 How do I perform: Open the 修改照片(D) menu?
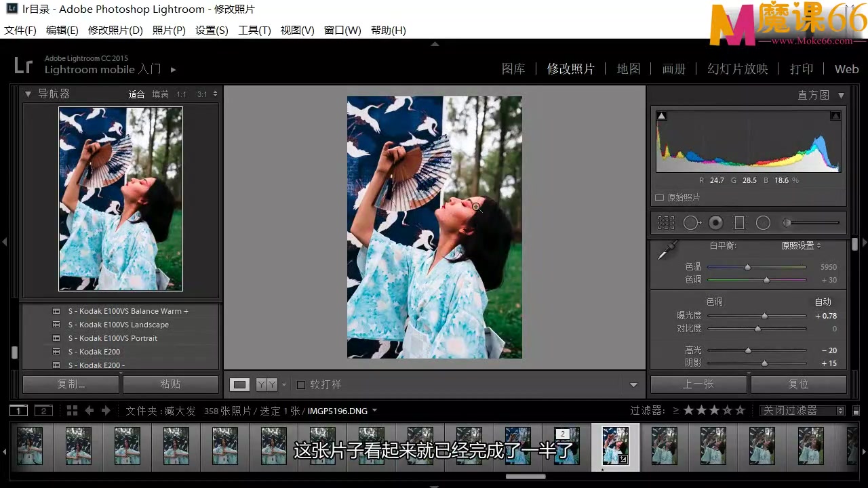click(115, 30)
